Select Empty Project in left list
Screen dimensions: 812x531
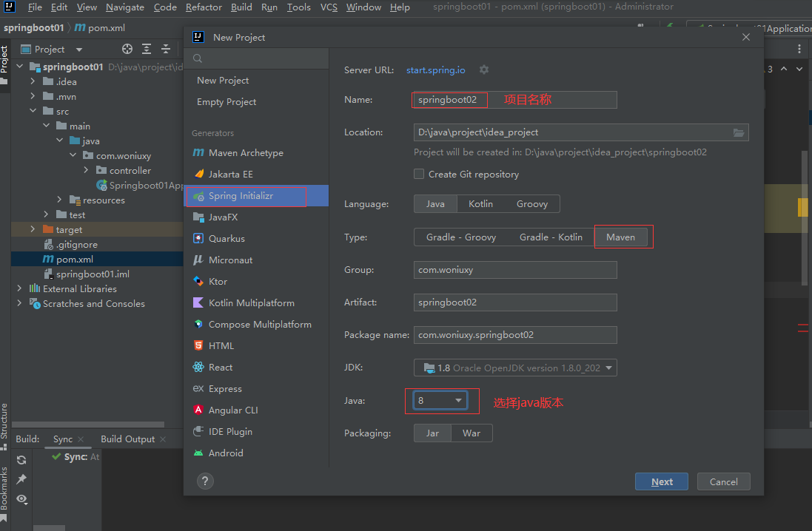click(256, 102)
